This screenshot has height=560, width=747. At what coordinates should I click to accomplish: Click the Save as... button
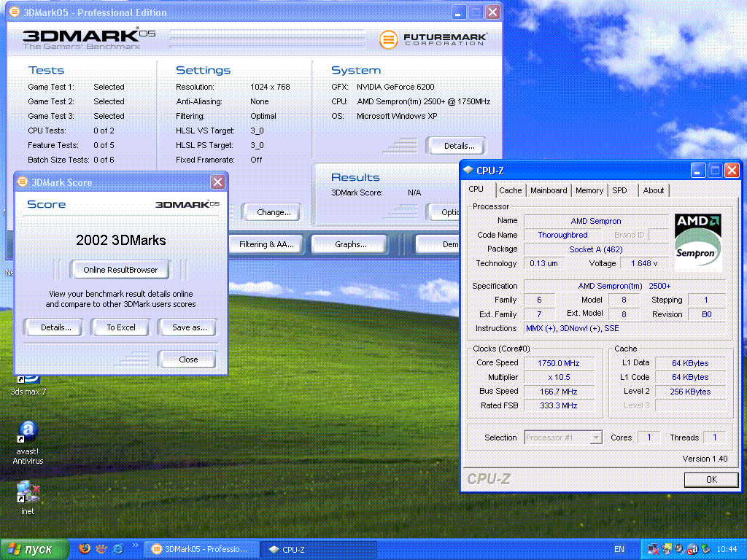click(x=189, y=327)
